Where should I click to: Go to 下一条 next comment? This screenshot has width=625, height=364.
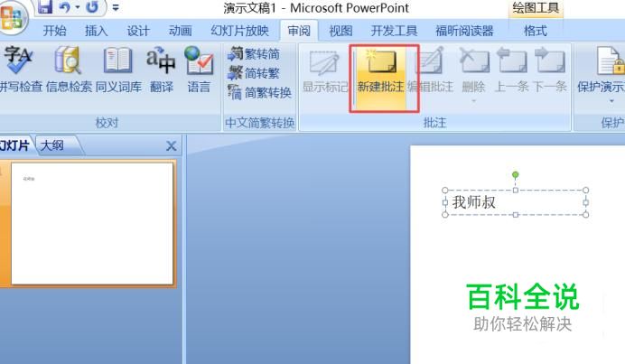[550, 71]
